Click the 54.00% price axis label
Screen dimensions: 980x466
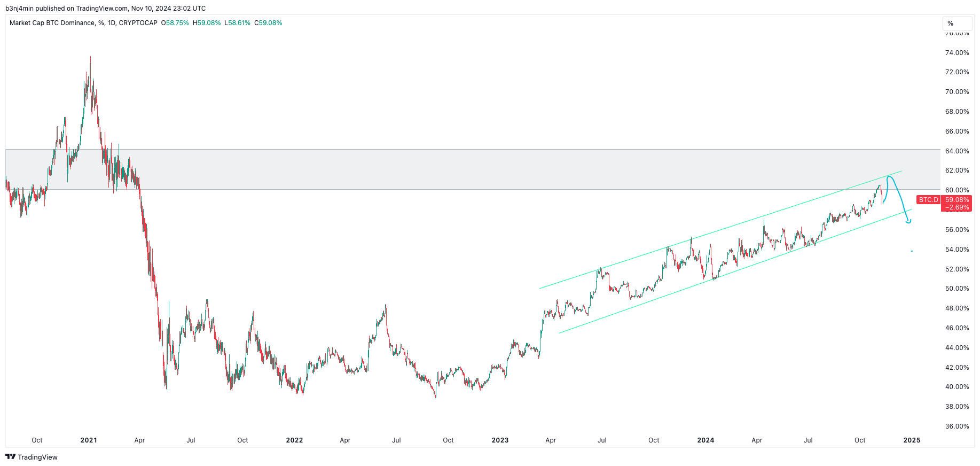point(957,250)
